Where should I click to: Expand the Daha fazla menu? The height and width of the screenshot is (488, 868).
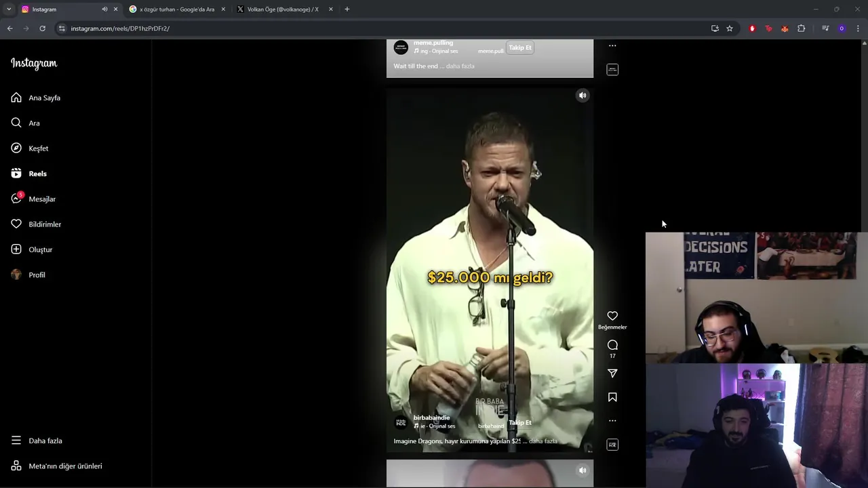pos(37,441)
